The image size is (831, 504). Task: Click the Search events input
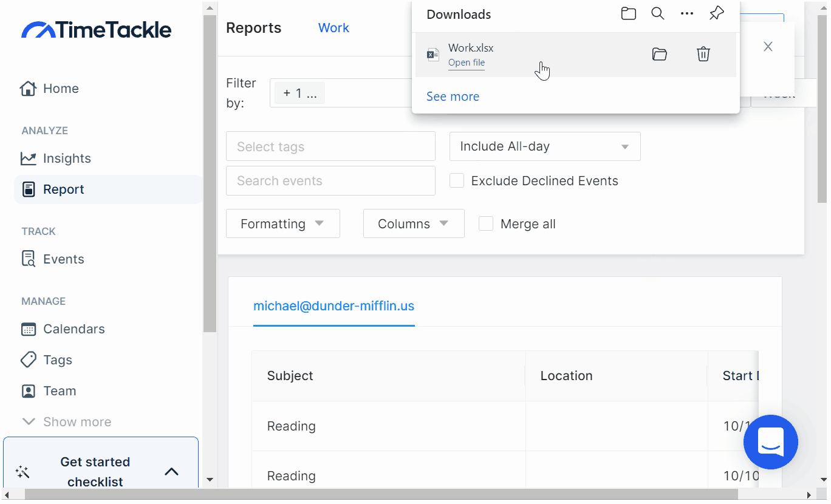pos(330,181)
